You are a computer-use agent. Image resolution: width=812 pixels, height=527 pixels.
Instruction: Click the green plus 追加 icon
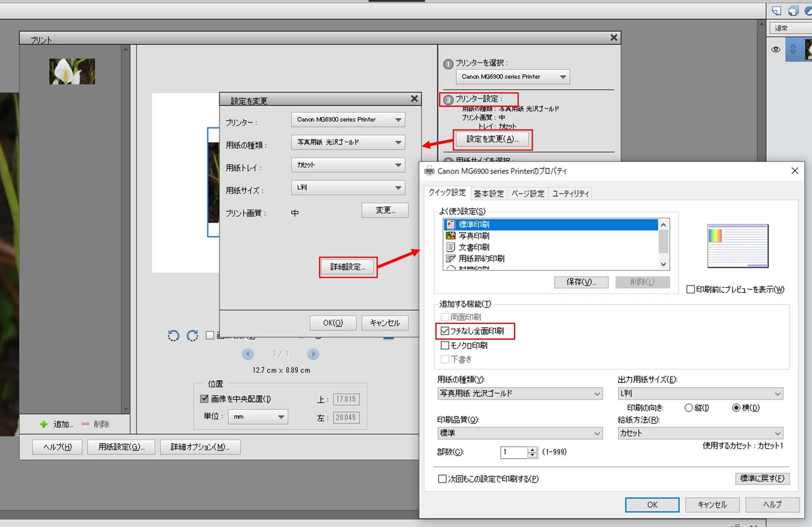43,424
